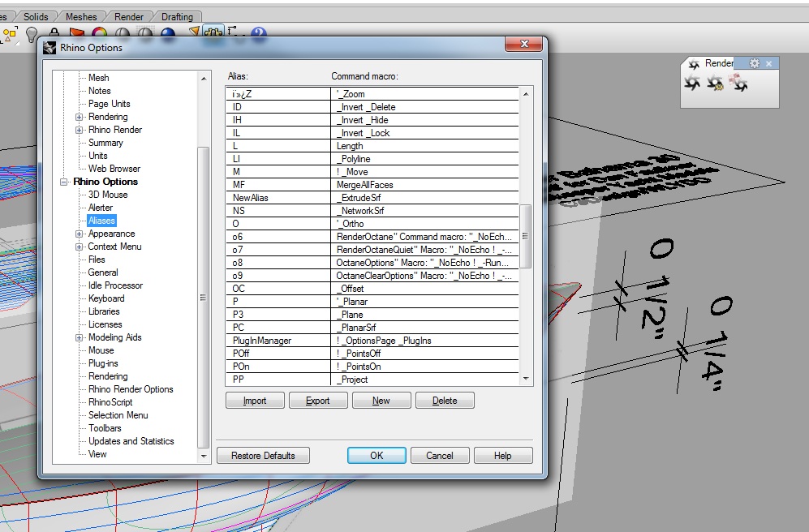Viewport: 809px width, 532px height.
Task: Click the Delete alias button
Action: (x=445, y=401)
